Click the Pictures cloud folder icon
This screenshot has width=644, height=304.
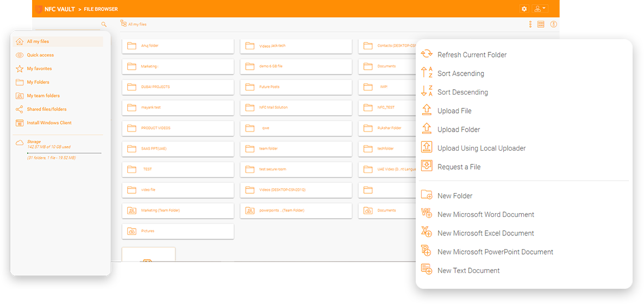point(132,231)
